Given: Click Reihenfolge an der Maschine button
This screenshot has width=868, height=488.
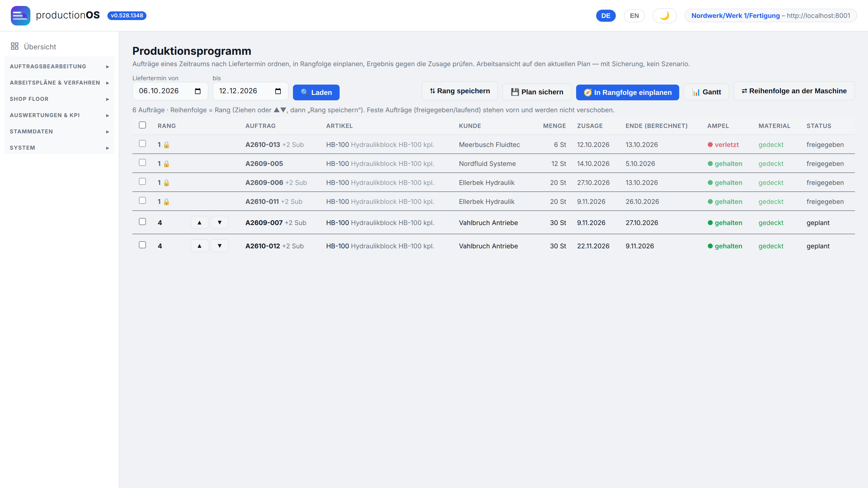Looking at the screenshot, I should (794, 91).
